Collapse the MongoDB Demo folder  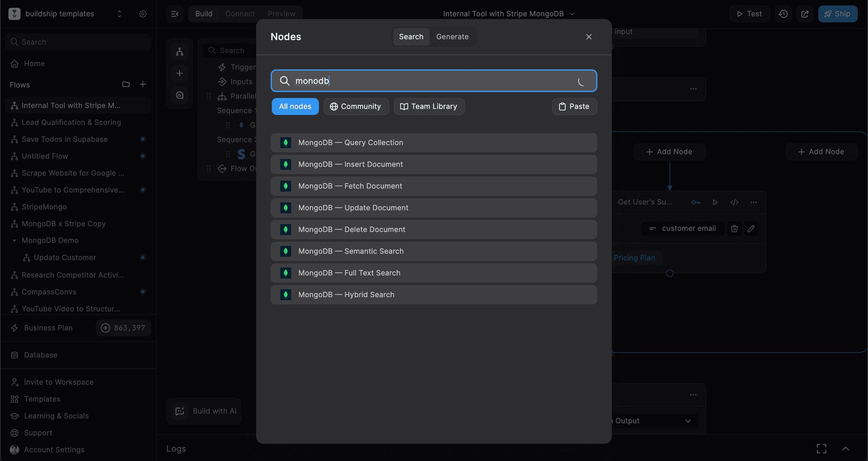tap(14, 240)
